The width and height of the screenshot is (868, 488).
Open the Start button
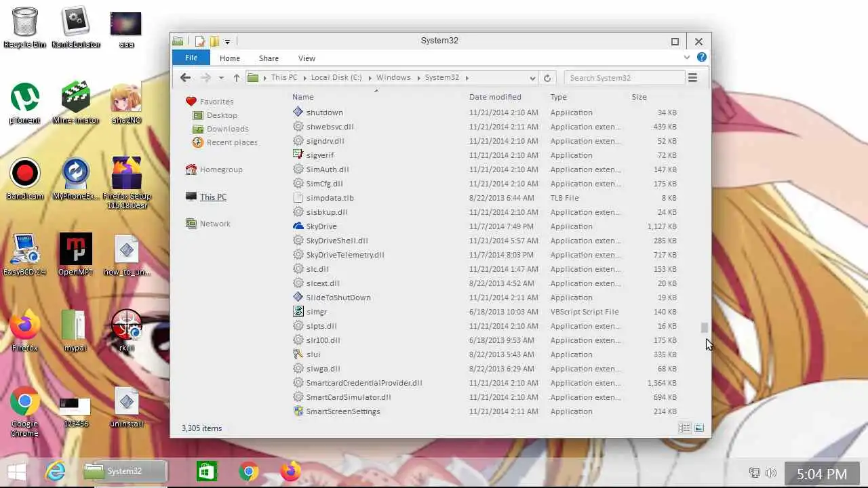(17, 472)
